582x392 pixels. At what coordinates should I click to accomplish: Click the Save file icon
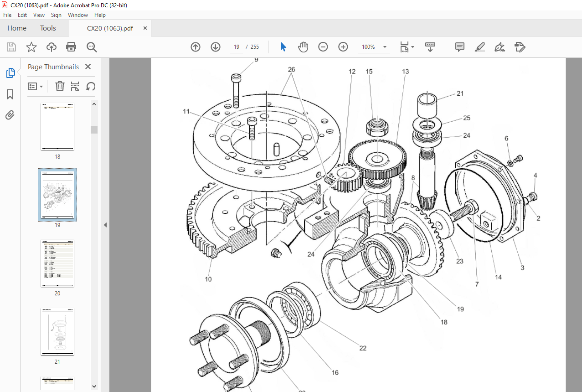coord(11,47)
